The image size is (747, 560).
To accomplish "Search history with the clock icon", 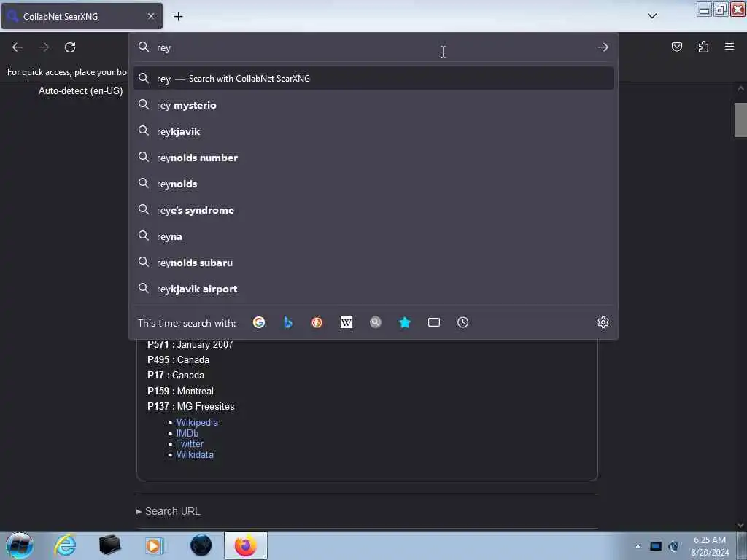I will (462, 322).
